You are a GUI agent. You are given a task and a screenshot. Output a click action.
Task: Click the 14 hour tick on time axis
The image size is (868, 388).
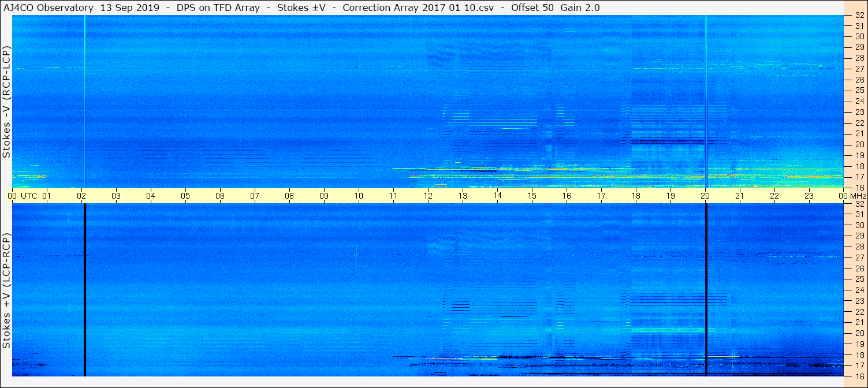point(497,196)
